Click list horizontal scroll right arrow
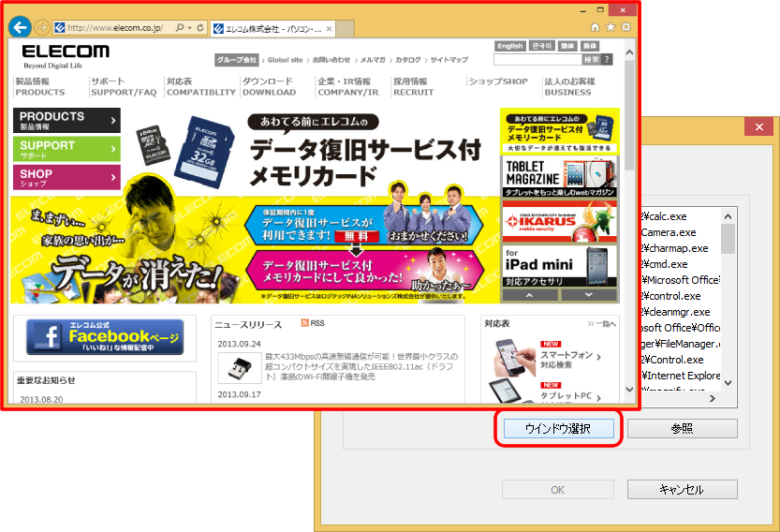 click(x=713, y=399)
